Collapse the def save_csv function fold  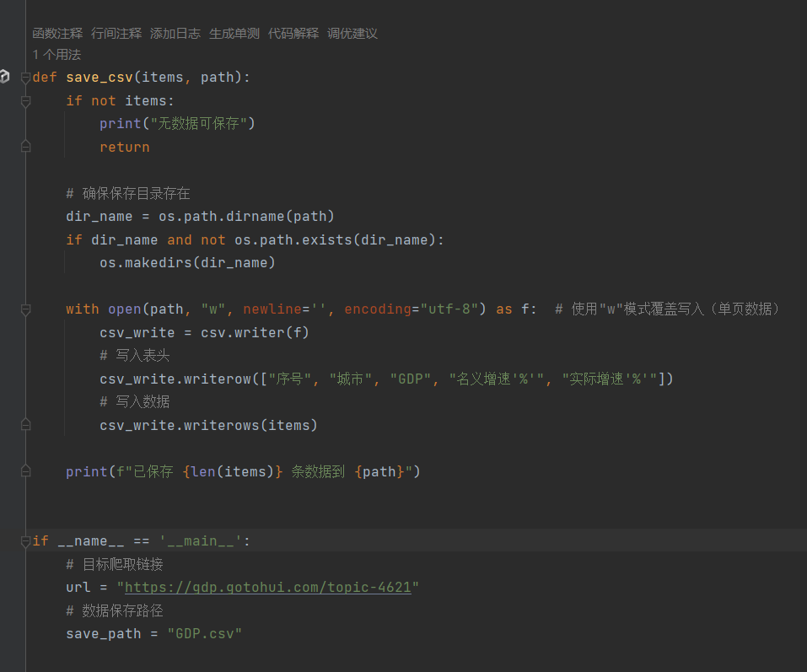point(26,78)
